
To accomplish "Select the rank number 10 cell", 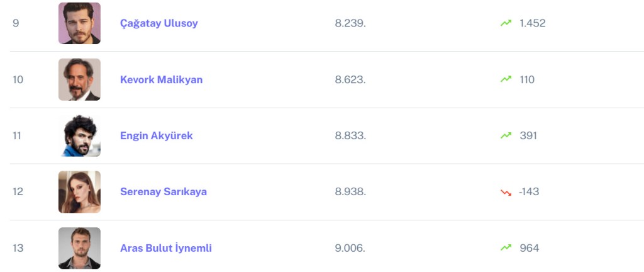I will 18,79.
